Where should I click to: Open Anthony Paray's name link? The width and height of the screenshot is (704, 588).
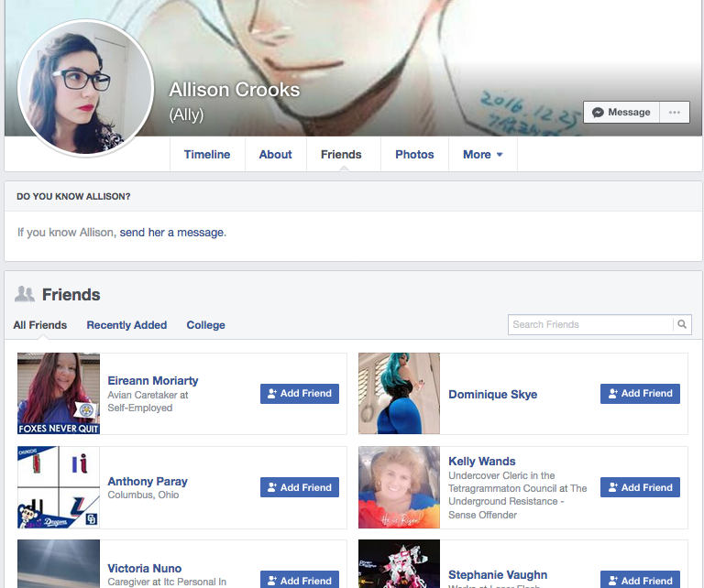148,481
